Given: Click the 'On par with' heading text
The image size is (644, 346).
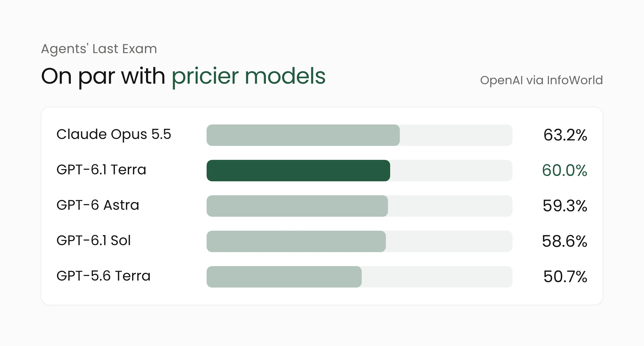Looking at the screenshot, I should 103,76.
